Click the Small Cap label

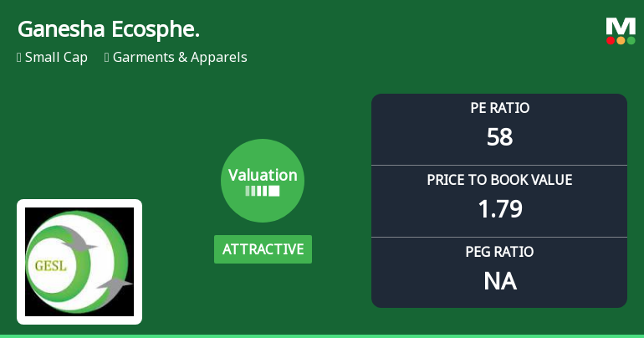[56, 58]
